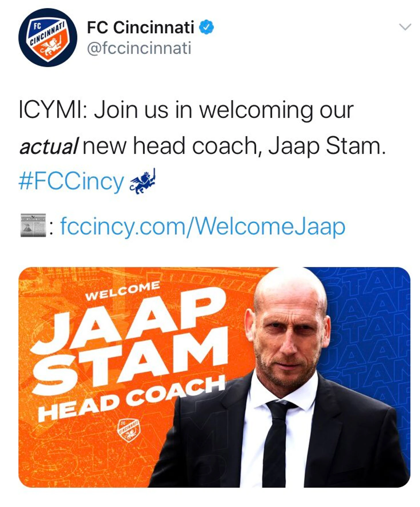Click the blue lion hashtag emoji
The image size is (420, 507).
(x=143, y=181)
